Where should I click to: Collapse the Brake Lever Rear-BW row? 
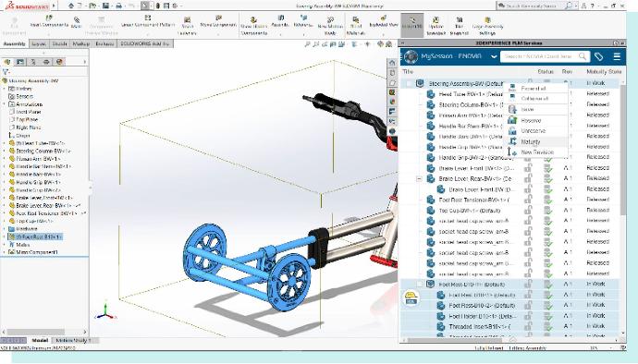click(419, 178)
